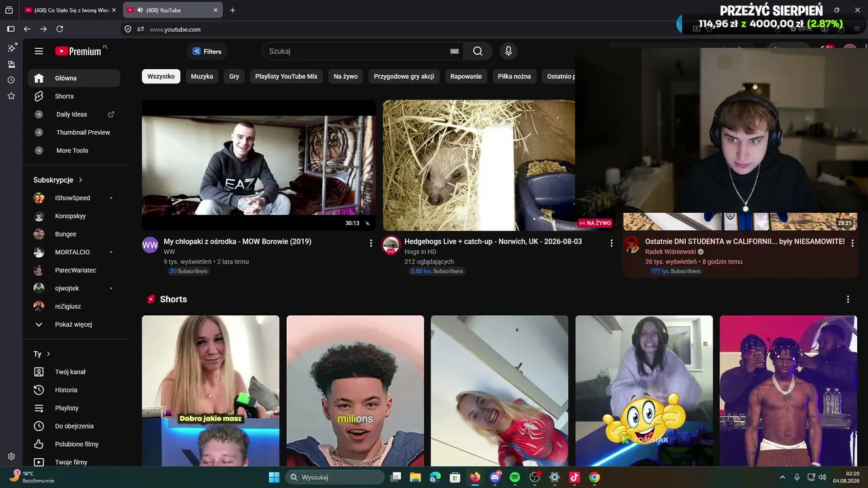The image size is (868, 488).
Task: Go to Główna home in sidebar
Action: click(x=74, y=78)
